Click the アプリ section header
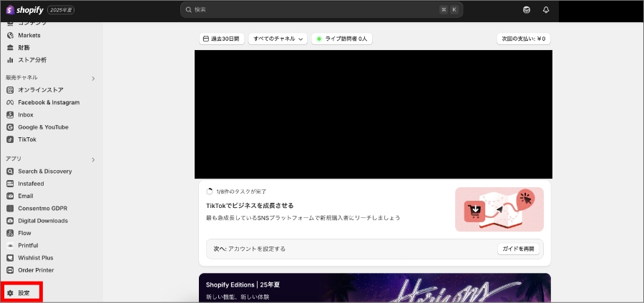This screenshot has width=644, height=303. pos(14,159)
